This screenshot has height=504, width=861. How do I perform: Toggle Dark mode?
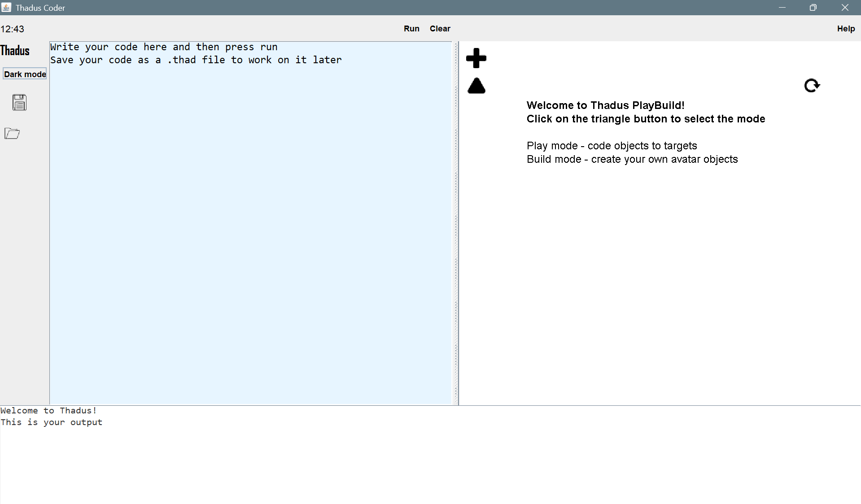click(x=25, y=74)
